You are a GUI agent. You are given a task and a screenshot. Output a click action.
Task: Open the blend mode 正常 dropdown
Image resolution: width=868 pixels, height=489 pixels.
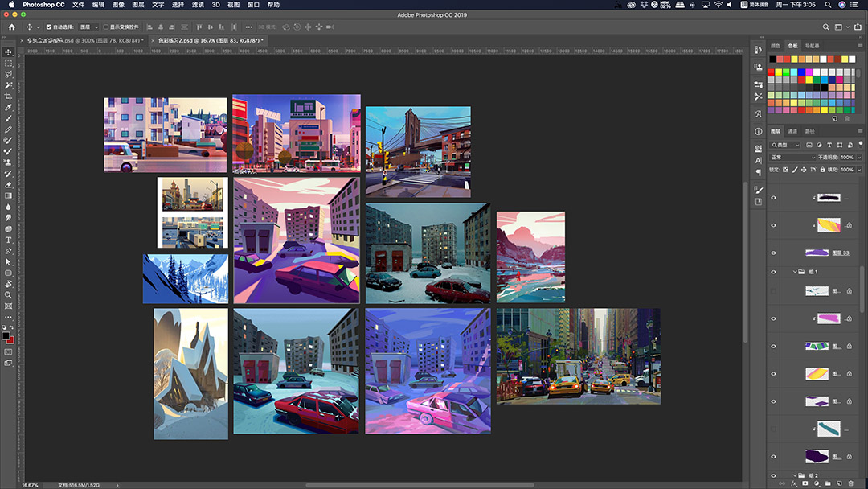(x=792, y=158)
